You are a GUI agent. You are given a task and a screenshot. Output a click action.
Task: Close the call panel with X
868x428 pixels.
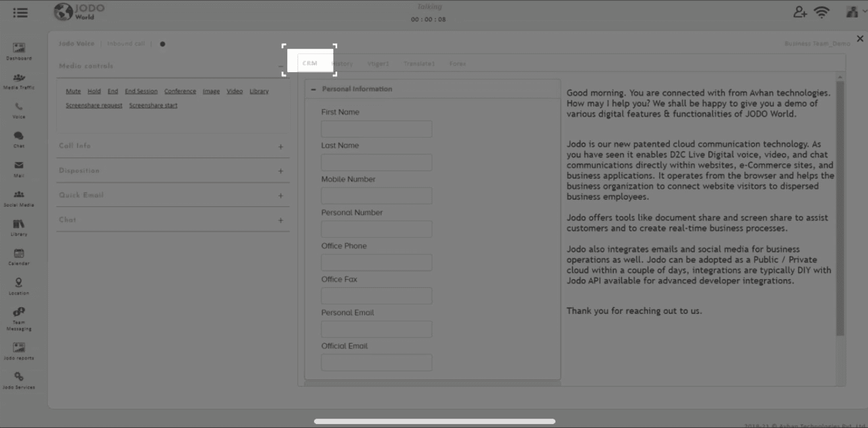click(860, 38)
